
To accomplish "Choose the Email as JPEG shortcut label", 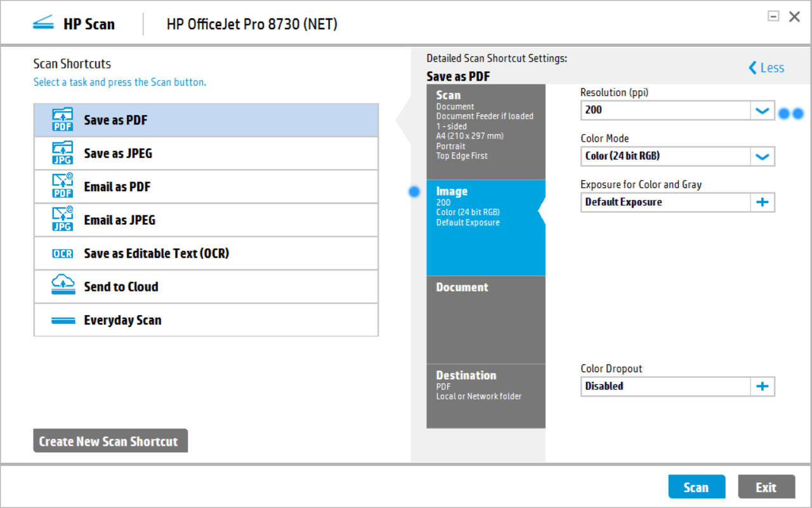I will click(120, 220).
